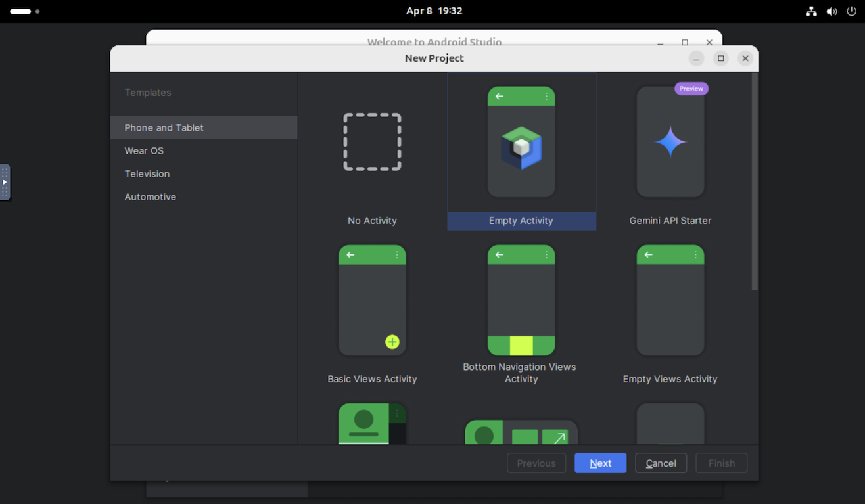This screenshot has height=504, width=865.
Task: Click the Activities pill in top-left corner
Action: click(x=21, y=11)
